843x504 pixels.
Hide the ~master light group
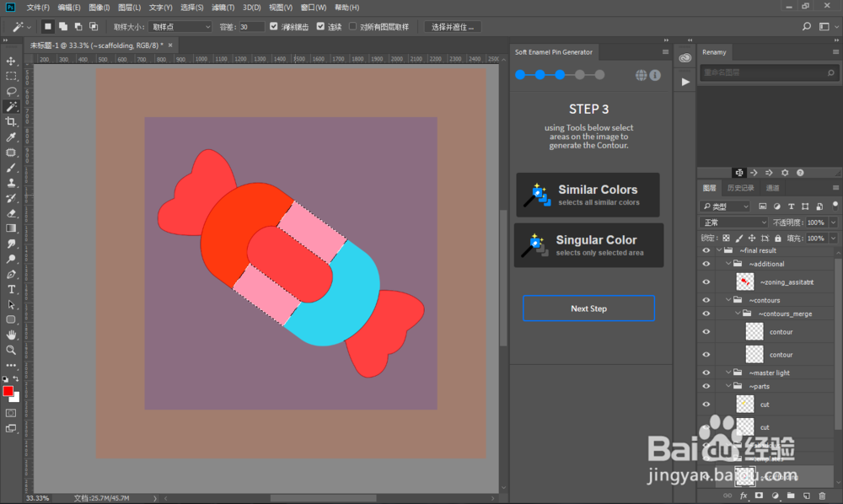706,373
